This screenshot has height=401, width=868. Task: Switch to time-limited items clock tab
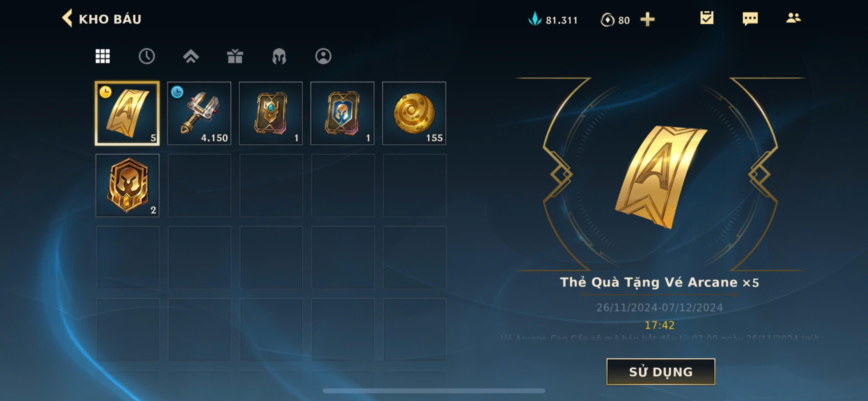(x=147, y=56)
